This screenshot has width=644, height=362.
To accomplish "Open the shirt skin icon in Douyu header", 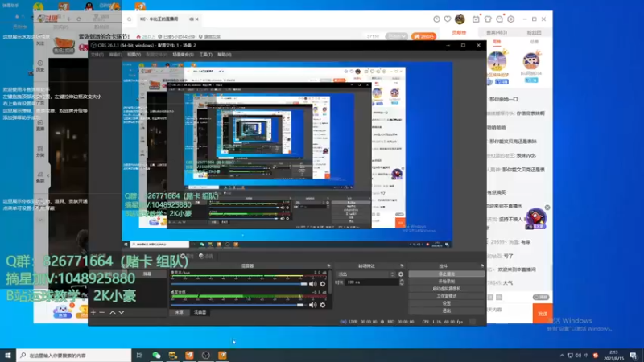I will coord(488,19).
